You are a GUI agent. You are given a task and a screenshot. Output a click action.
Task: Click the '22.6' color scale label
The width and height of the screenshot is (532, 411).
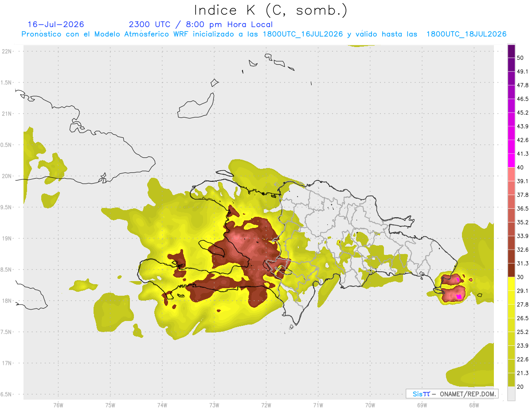(x=523, y=359)
